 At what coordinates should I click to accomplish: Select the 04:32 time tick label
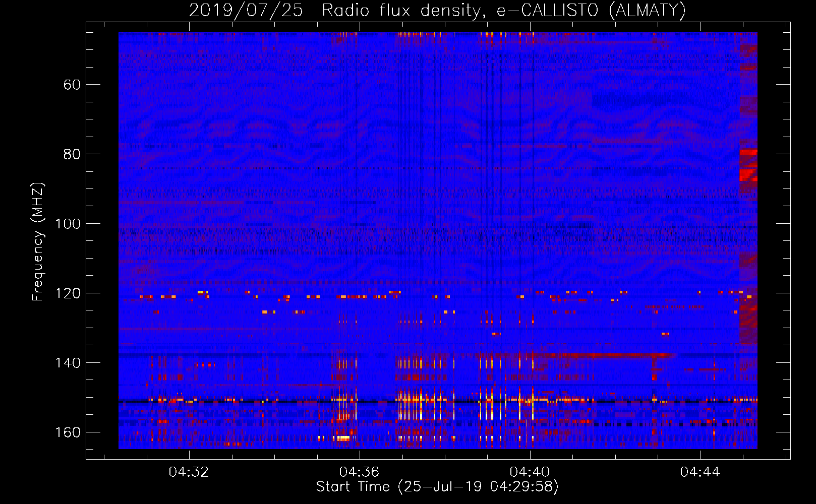coord(189,472)
